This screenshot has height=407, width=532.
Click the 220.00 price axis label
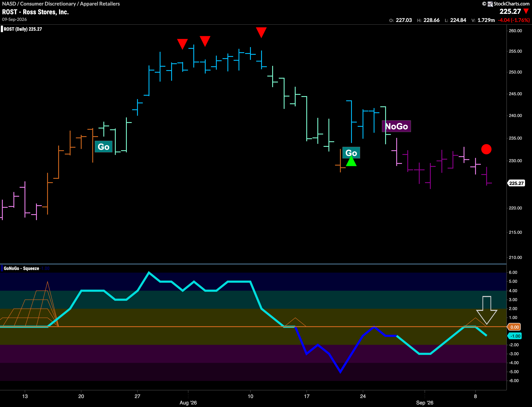pyautogui.click(x=515, y=208)
